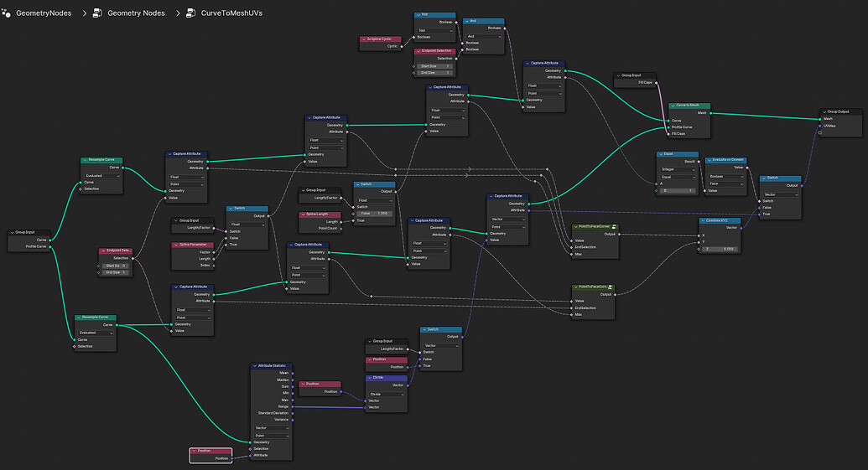This screenshot has width=868, height=470.
Task: Click the Geometry Nodes breadcrumb text
Action: point(136,13)
